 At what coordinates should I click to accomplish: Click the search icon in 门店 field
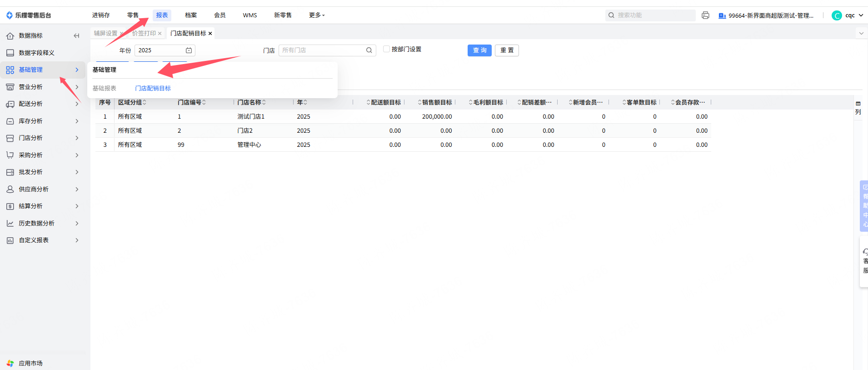coord(369,50)
